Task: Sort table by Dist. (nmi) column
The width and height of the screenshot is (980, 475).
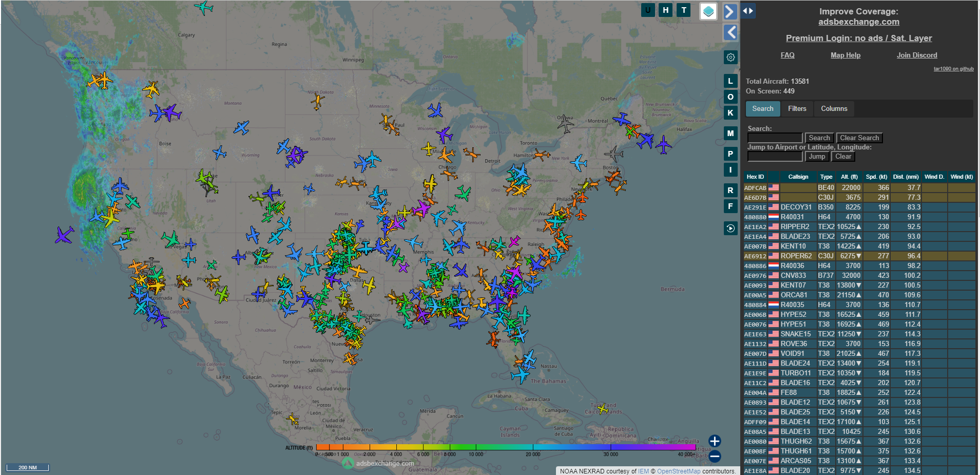Action: 906,177
